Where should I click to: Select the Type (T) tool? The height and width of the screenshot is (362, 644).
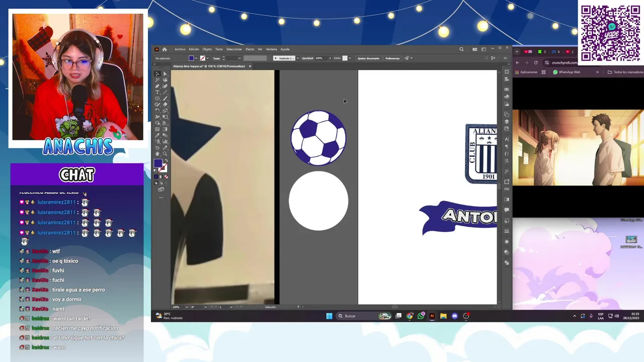point(157,92)
